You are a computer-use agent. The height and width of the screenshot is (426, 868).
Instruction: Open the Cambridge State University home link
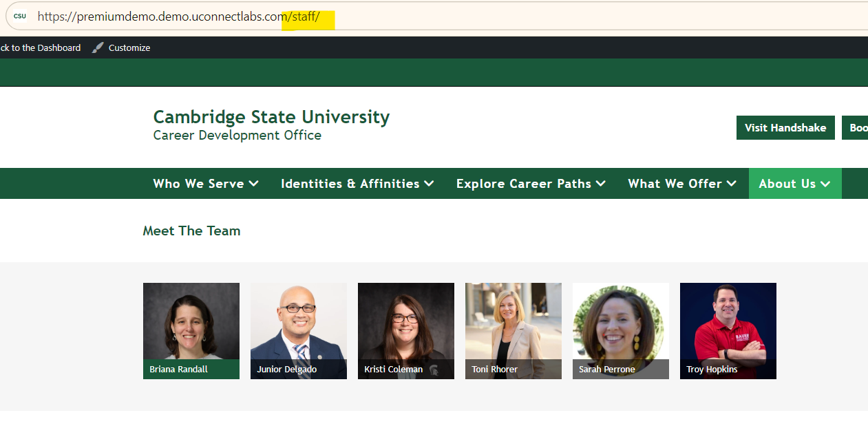(x=271, y=117)
